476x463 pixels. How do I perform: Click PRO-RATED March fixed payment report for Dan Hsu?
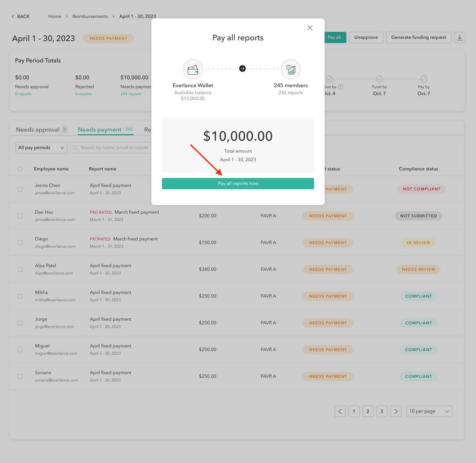coord(124,212)
